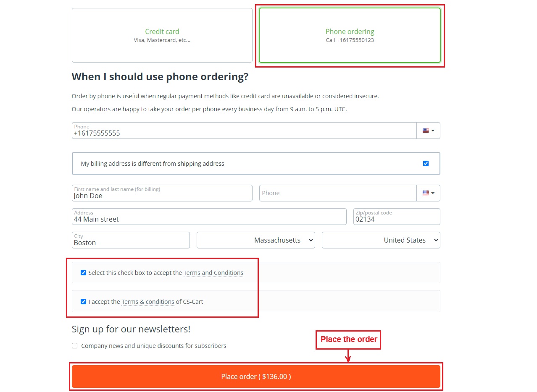Focus the main Phone field with +16175555555
The height and width of the screenshot is (392, 537).
[x=244, y=131]
